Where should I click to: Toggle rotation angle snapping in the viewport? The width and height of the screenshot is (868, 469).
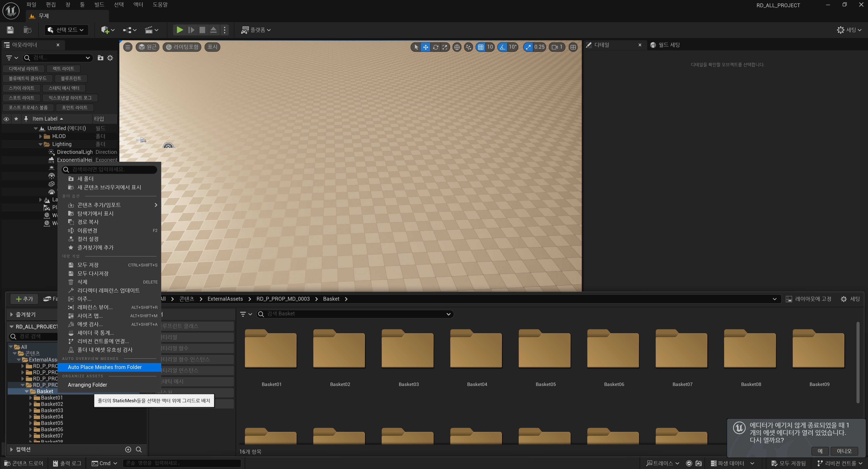(x=503, y=47)
